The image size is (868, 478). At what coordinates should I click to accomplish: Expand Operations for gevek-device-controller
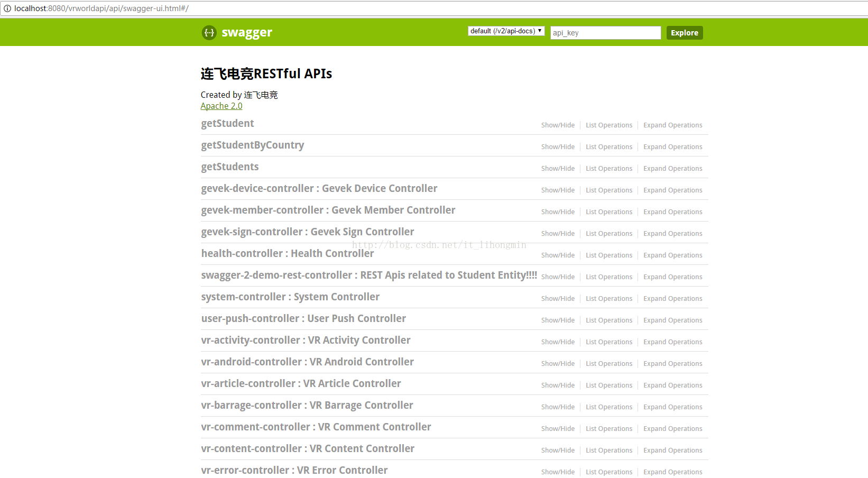673,190
